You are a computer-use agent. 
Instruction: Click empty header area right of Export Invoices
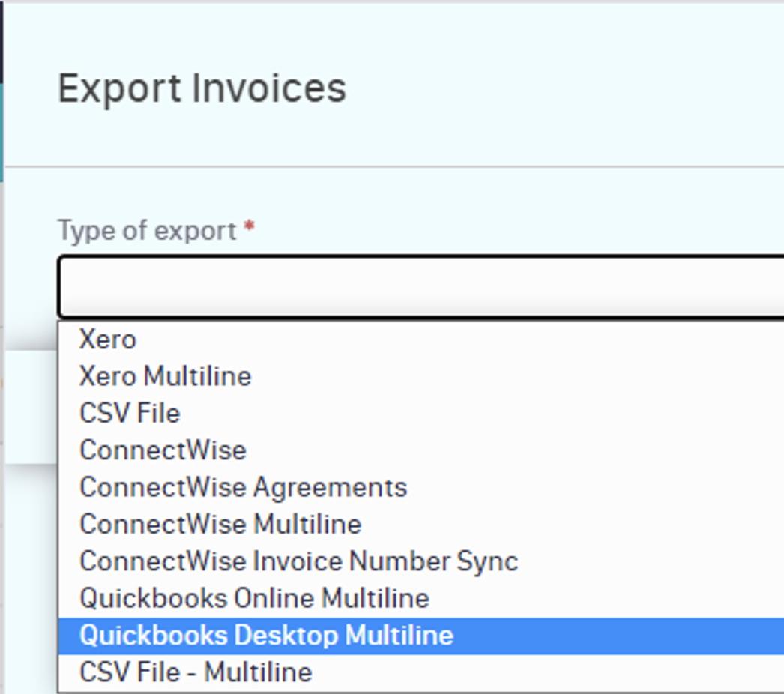tap(562, 88)
